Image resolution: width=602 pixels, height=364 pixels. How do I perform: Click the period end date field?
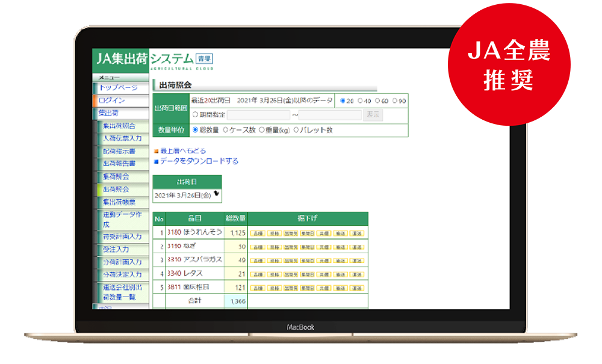click(x=330, y=115)
